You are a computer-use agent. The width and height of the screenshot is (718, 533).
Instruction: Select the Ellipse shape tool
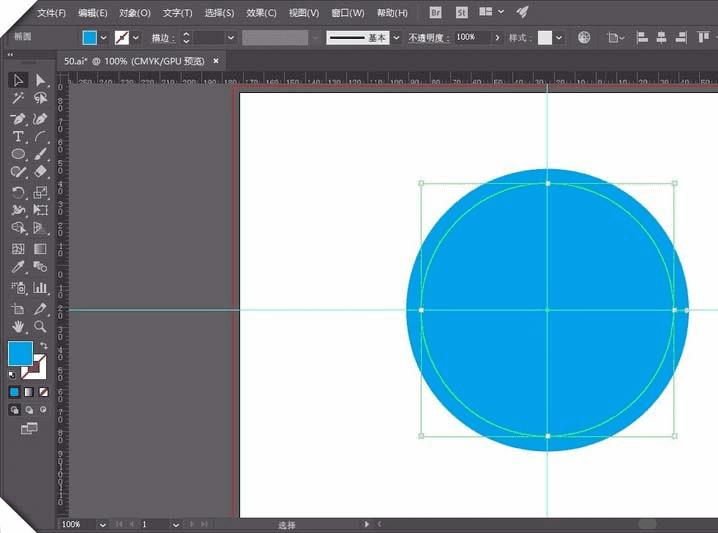coord(18,154)
